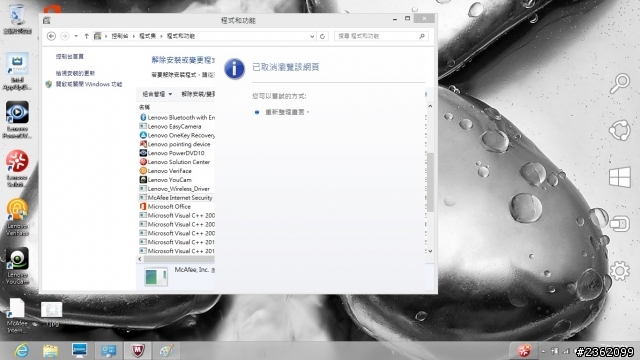The image size is (640, 360).
Task: Open Intel AppUp desktop shortcut
Action: (17, 71)
